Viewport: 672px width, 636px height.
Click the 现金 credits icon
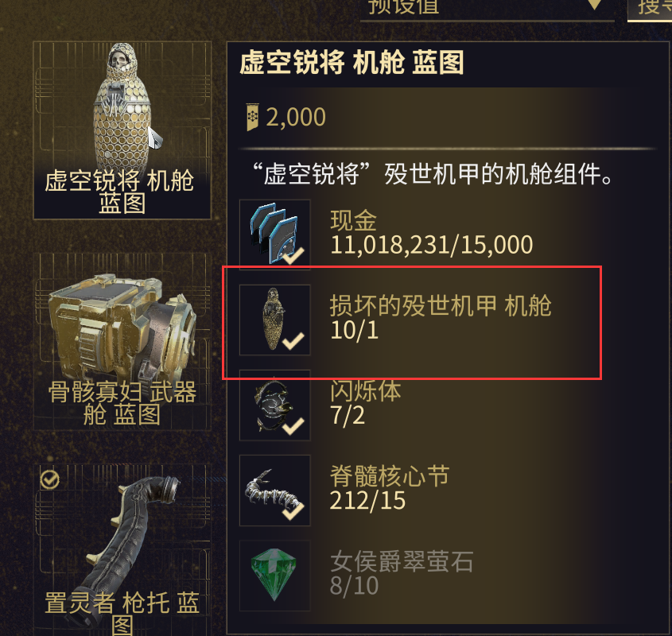[x=274, y=235]
